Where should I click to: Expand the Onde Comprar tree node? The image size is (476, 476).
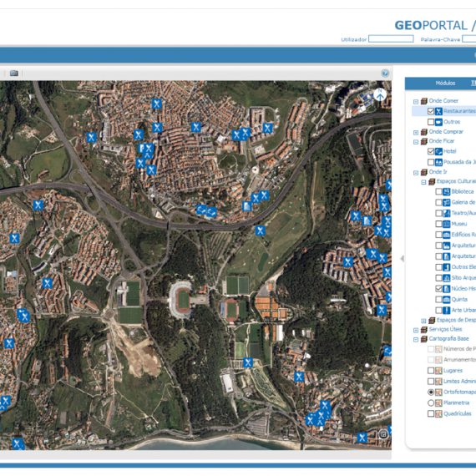pos(416,132)
